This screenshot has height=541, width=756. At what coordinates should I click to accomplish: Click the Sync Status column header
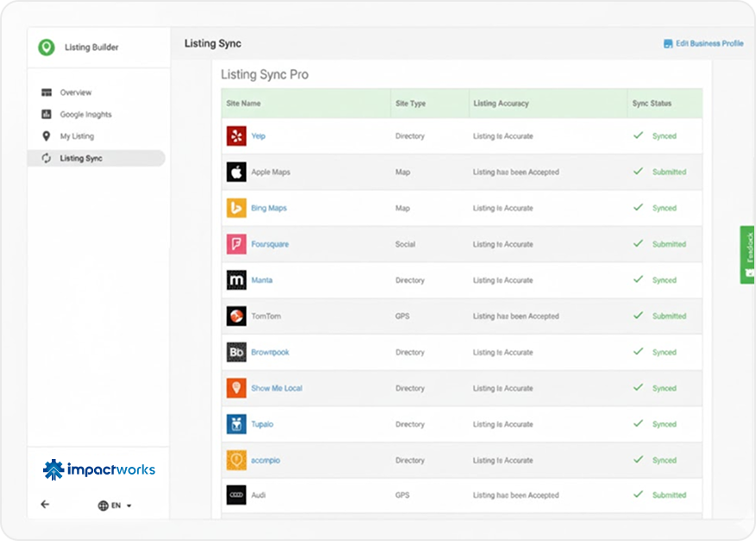tap(652, 104)
